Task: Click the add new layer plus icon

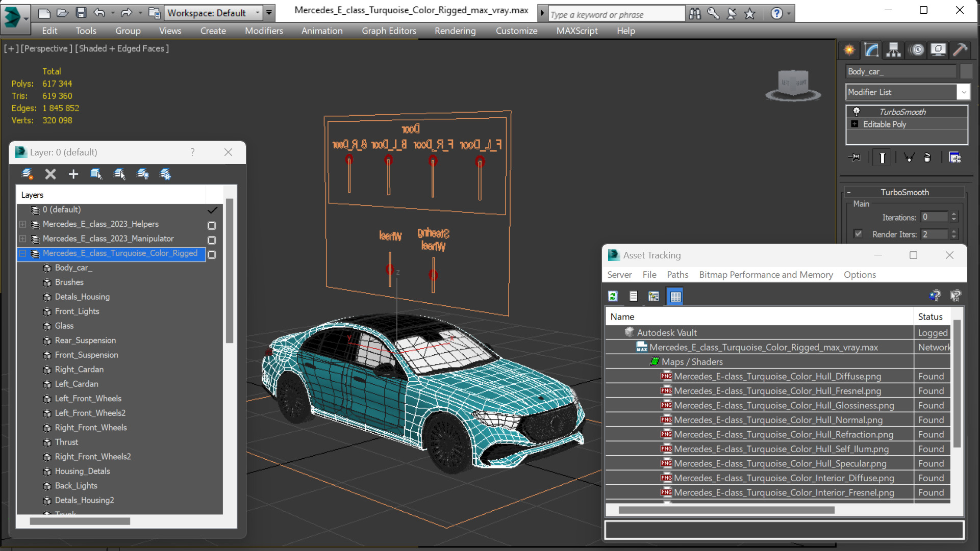Action: (73, 174)
